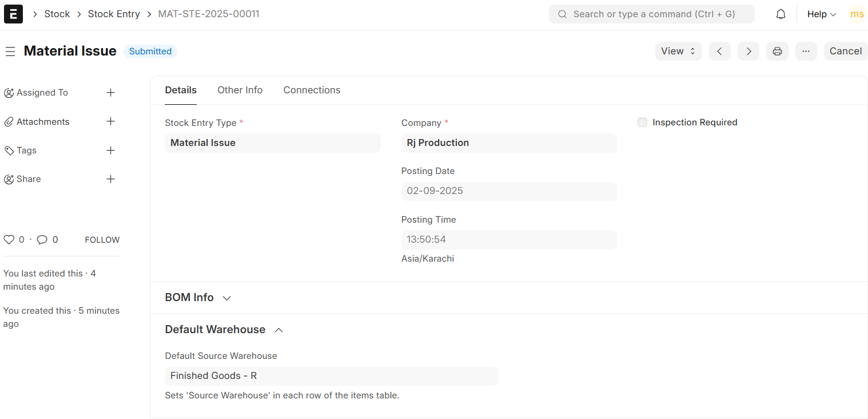
Task: Open the three-dot more options menu
Action: click(x=806, y=52)
